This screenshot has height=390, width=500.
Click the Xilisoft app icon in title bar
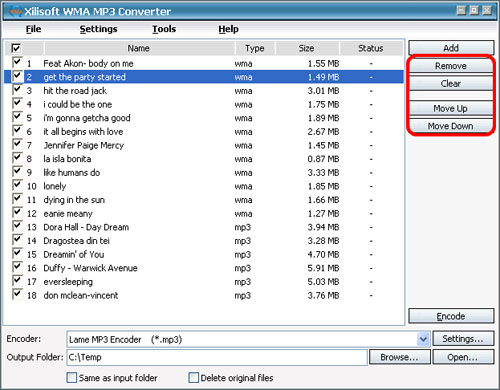[x=15, y=11]
